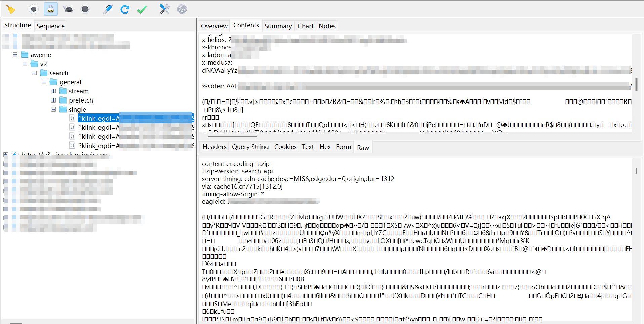Open the Summary tab

coord(278,26)
